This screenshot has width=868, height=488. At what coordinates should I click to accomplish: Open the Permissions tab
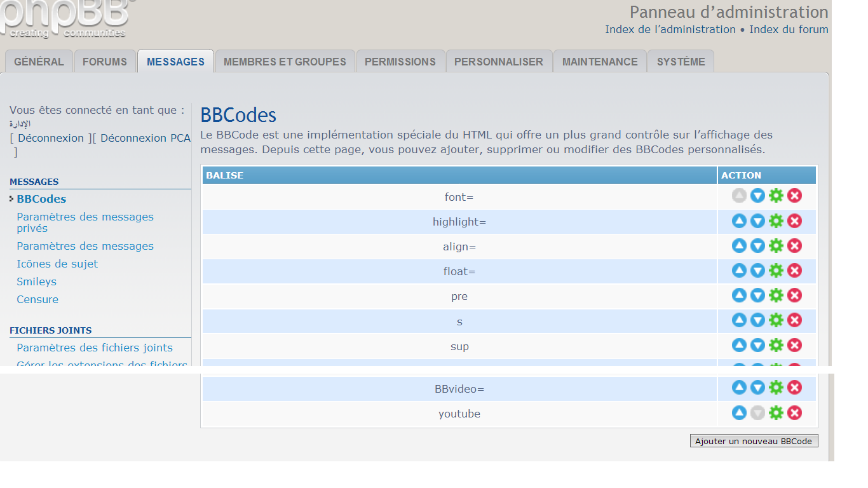click(400, 62)
